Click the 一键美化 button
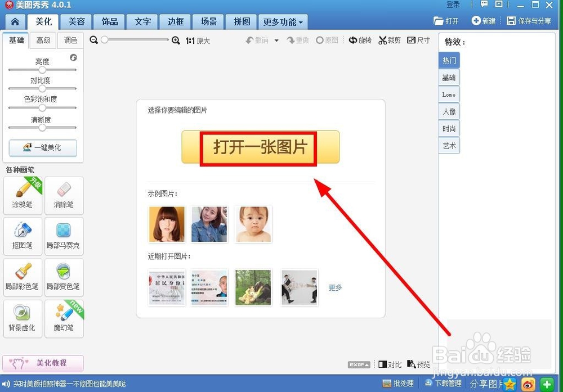563x392 pixels. (x=43, y=148)
